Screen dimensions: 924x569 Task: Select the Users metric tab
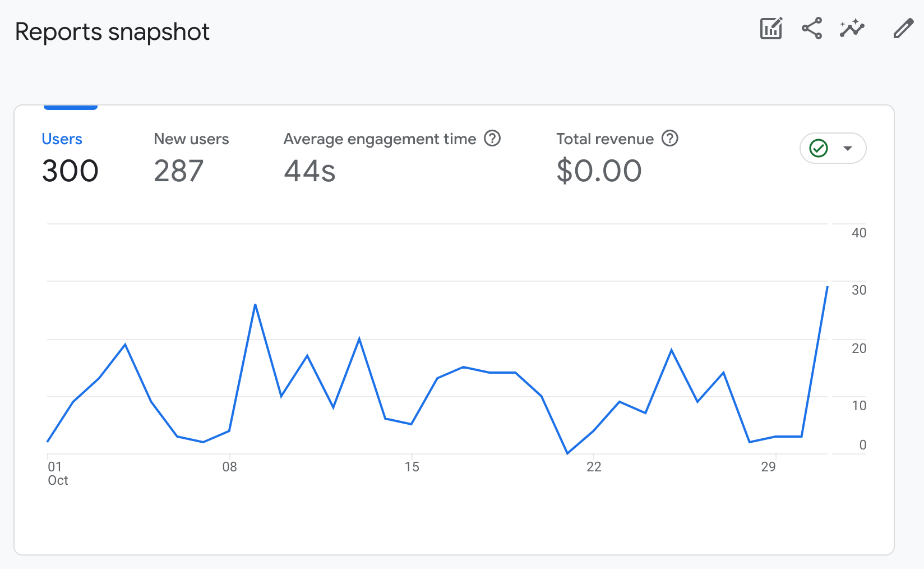tap(62, 139)
